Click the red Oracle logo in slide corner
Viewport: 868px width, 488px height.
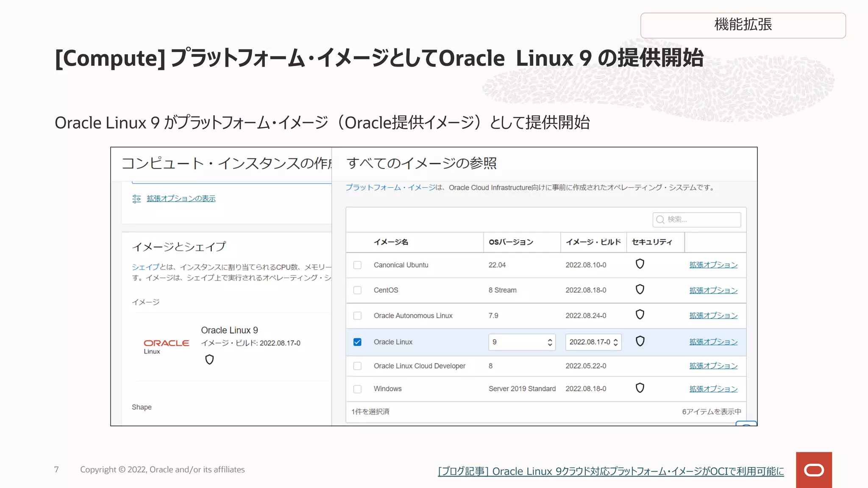pyautogui.click(x=814, y=470)
